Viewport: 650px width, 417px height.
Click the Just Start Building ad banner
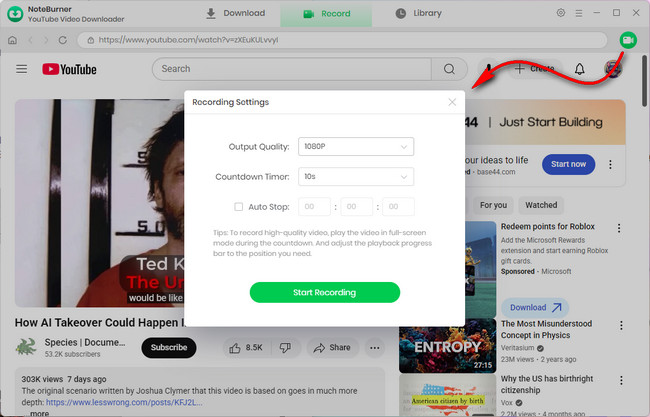[545, 122]
